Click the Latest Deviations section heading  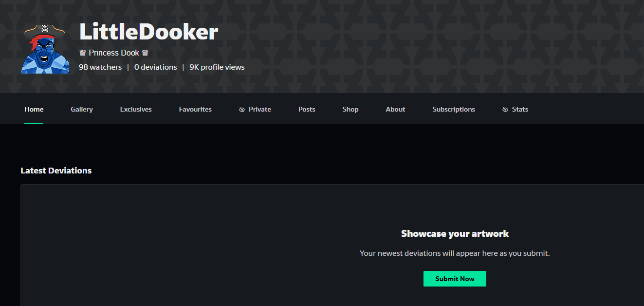tap(56, 171)
